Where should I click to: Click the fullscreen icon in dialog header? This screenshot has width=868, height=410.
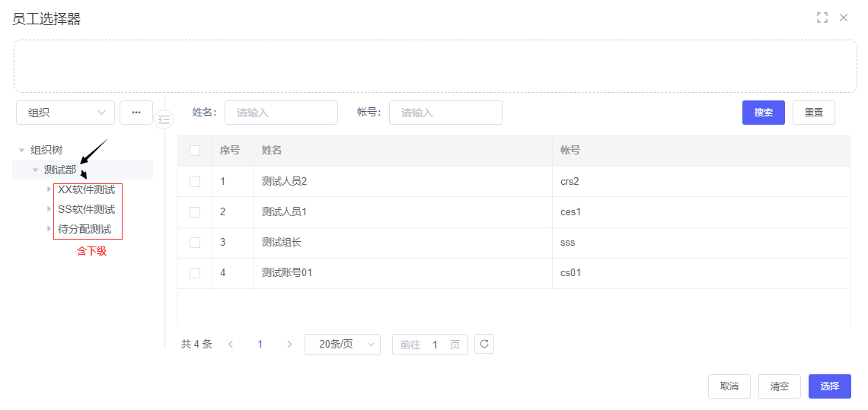click(x=822, y=17)
